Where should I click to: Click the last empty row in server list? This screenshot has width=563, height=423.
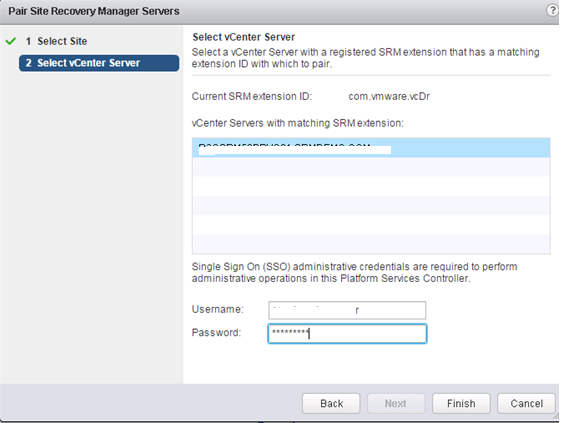point(371,244)
